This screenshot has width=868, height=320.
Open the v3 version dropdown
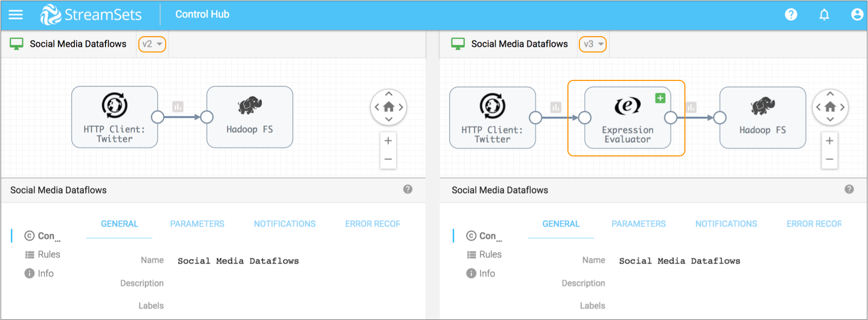(x=593, y=44)
